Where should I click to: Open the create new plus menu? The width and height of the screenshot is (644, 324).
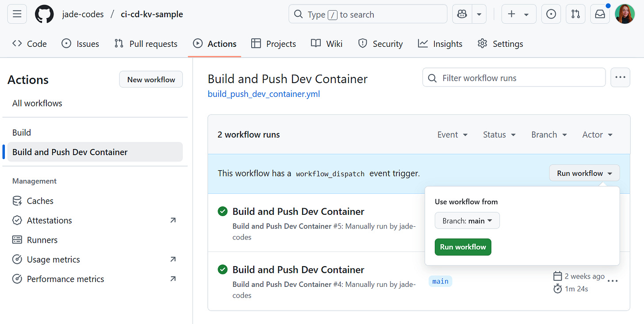pyautogui.click(x=519, y=14)
